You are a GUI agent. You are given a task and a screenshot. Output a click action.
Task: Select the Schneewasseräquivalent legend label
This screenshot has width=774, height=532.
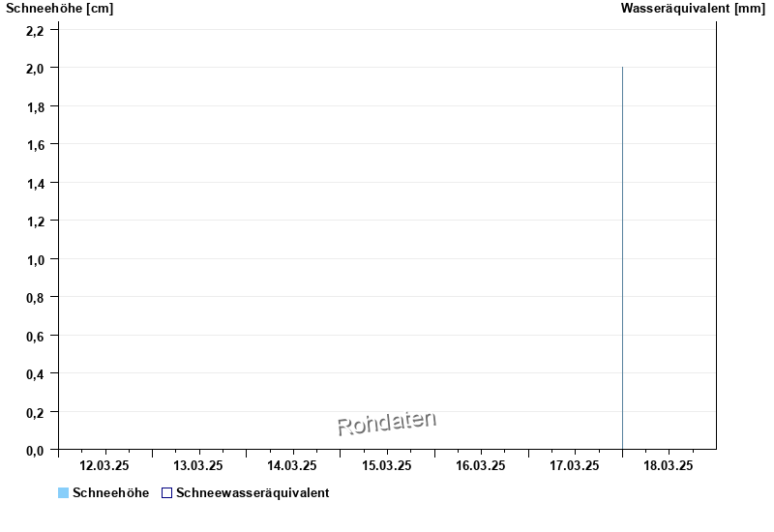[253, 493]
